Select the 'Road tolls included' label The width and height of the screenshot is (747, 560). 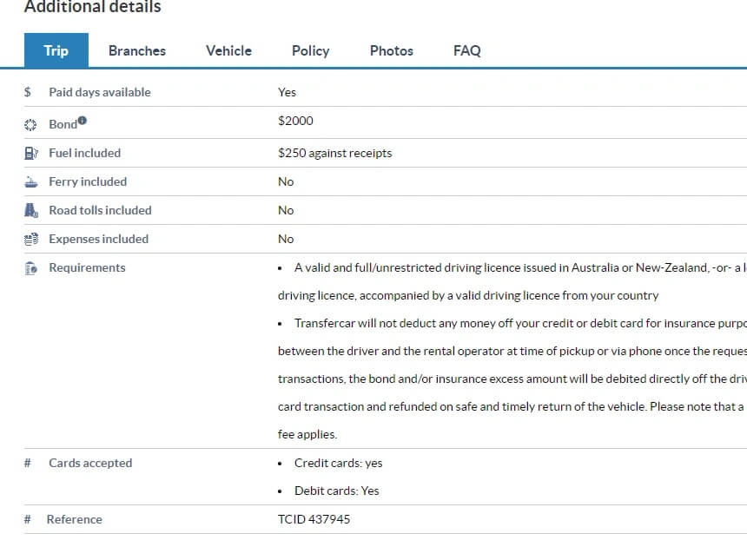point(100,210)
